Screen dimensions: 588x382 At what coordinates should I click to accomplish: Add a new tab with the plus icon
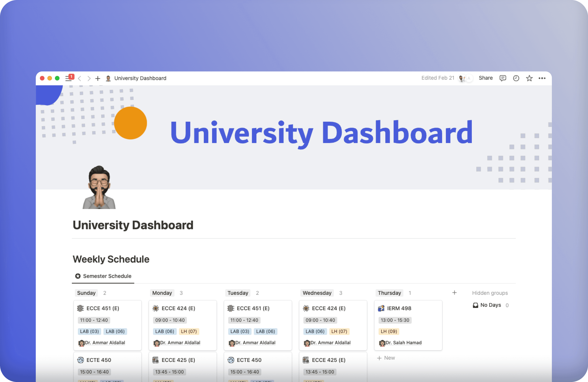tap(98, 79)
